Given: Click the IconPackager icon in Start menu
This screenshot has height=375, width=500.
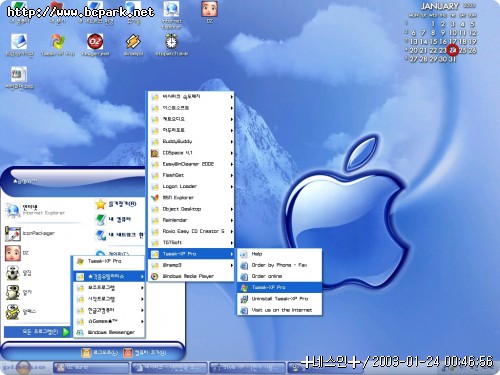Looking at the screenshot, I should pyautogui.click(x=13, y=234).
